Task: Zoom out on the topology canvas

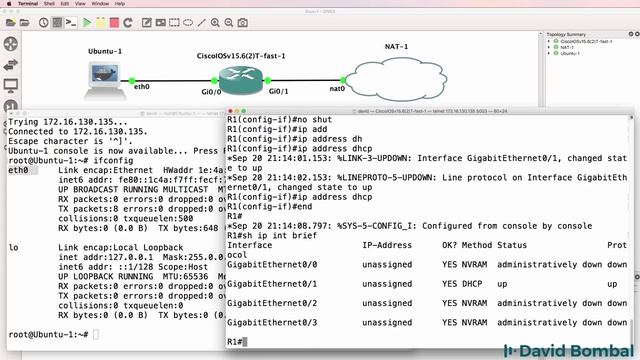Action: tap(229, 22)
